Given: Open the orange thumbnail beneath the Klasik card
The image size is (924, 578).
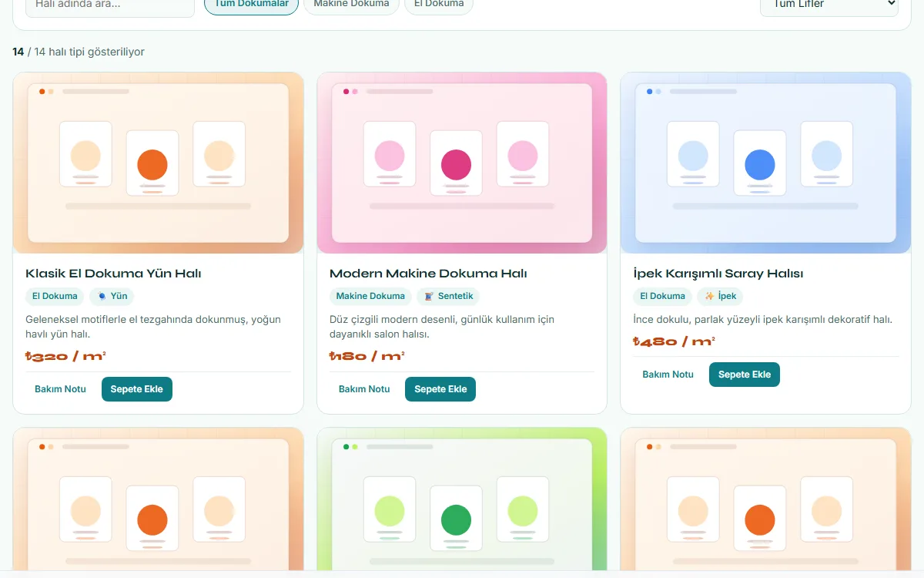Looking at the screenshot, I should [x=159, y=500].
